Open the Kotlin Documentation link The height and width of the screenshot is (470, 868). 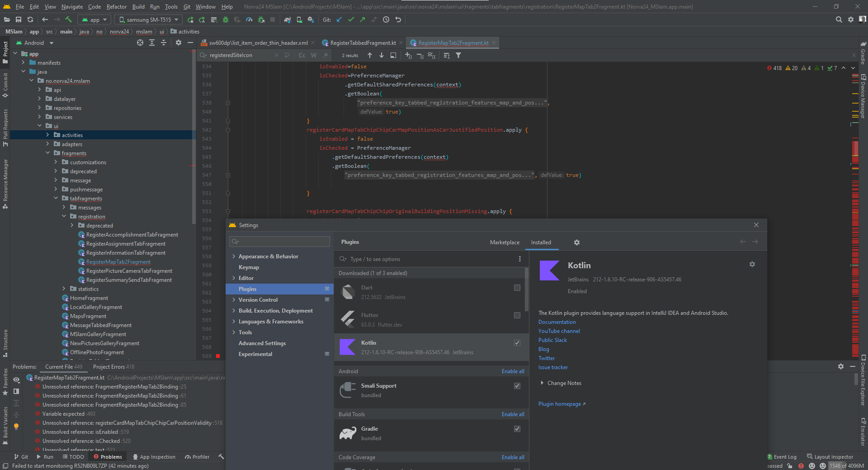click(x=557, y=322)
